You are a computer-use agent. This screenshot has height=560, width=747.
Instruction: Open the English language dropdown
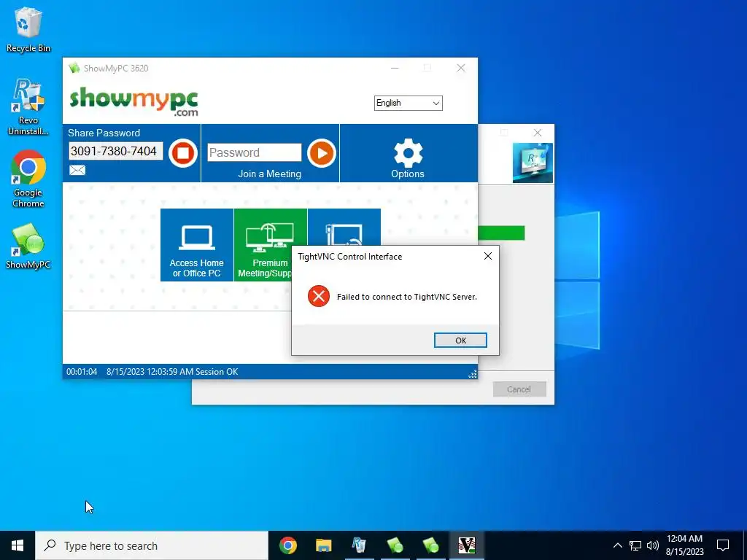pyautogui.click(x=409, y=103)
